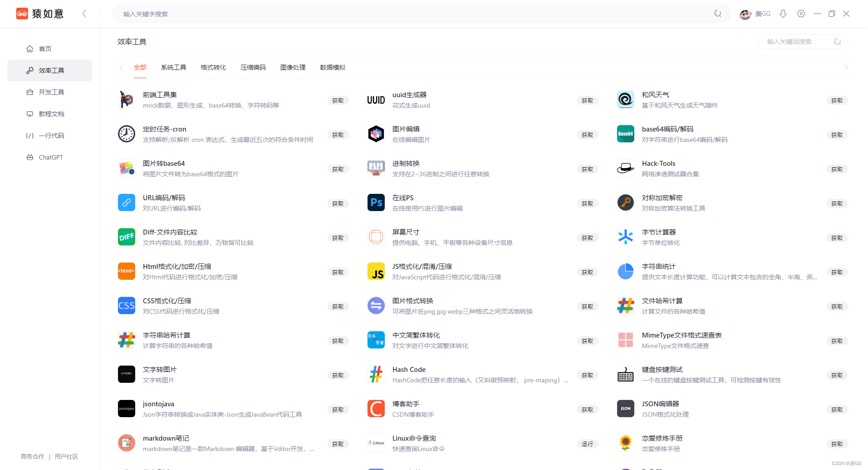
Task: Open 首页 in the sidebar
Action: [50, 49]
